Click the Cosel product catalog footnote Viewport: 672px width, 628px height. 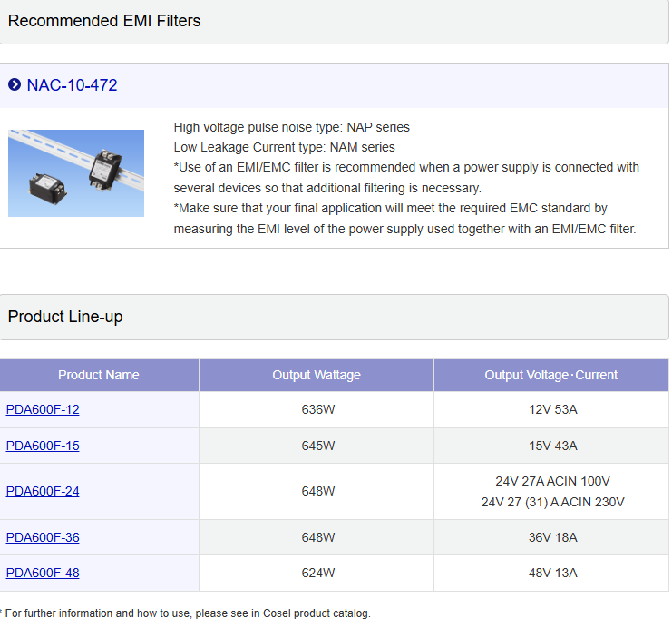click(x=188, y=613)
